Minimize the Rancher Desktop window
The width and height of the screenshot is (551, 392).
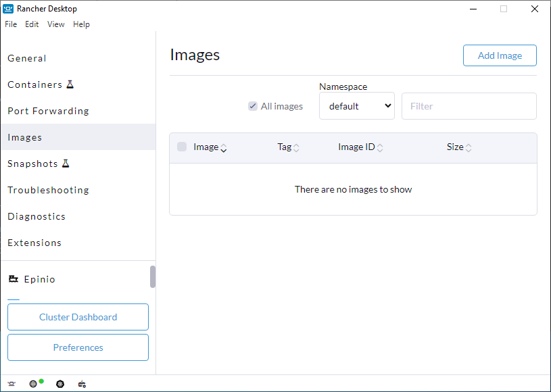pos(473,9)
